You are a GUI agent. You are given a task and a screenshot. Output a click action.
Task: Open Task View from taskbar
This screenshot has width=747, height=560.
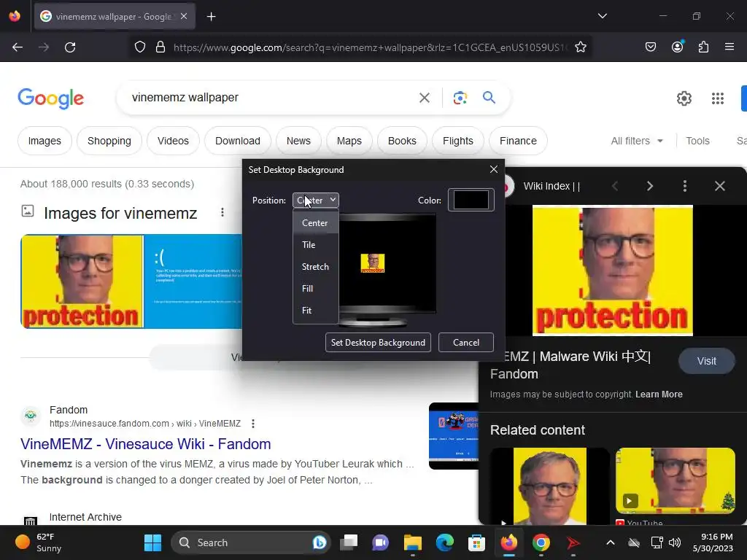pyautogui.click(x=349, y=542)
